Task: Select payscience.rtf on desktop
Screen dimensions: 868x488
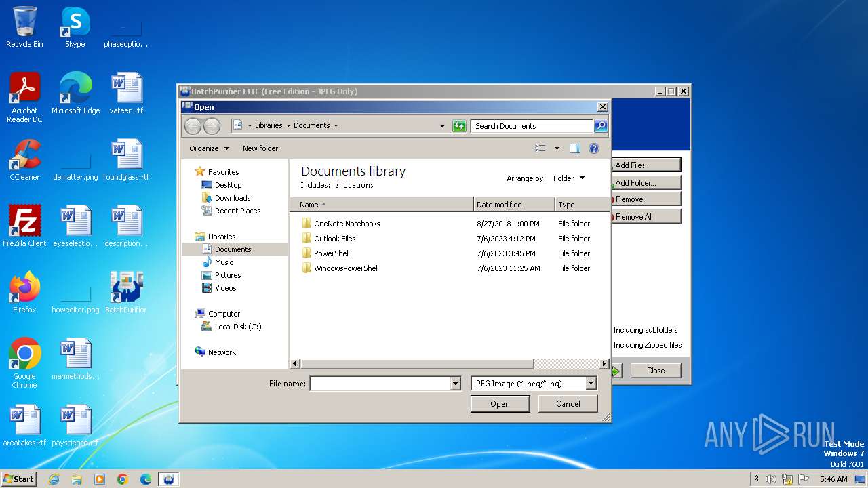Action: (x=75, y=426)
